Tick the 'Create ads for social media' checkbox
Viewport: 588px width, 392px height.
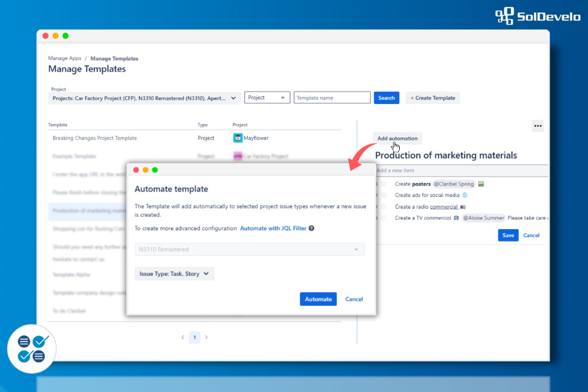point(383,195)
